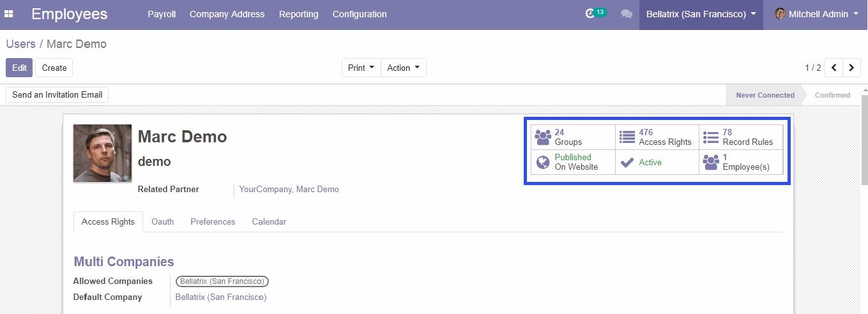Image resolution: width=868 pixels, height=314 pixels.
Task: Expand the Action dropdown
Action: [x=404, y=68]
